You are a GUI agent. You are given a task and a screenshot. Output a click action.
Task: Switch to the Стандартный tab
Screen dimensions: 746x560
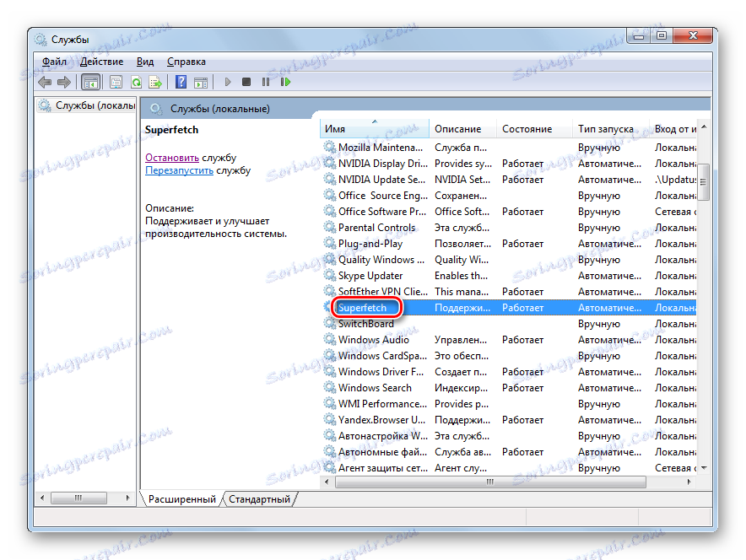tap(259, 499)
